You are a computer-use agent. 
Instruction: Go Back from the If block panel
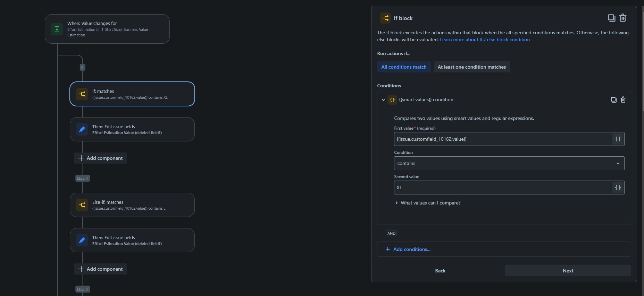pyautogui.click(x=440, y=271)
